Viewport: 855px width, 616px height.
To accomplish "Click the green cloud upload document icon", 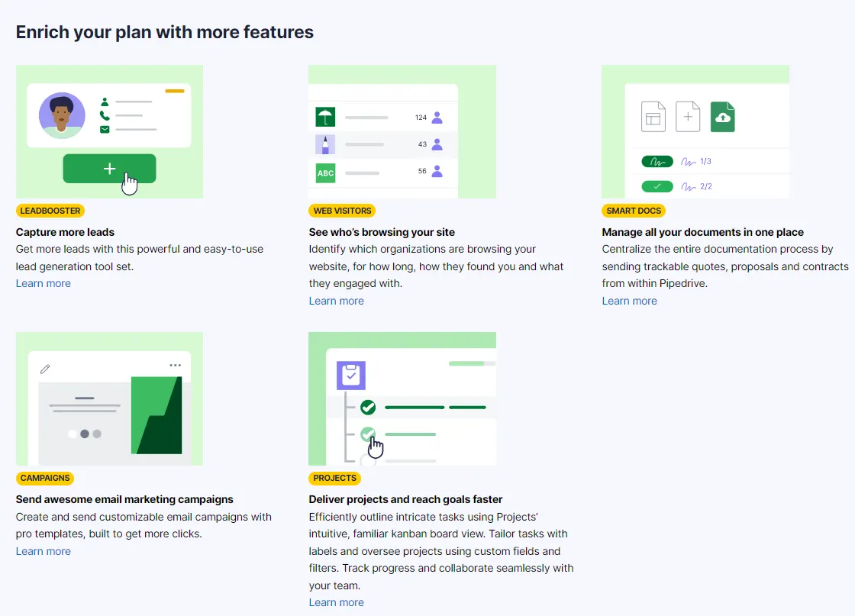I will coord(722,117).
